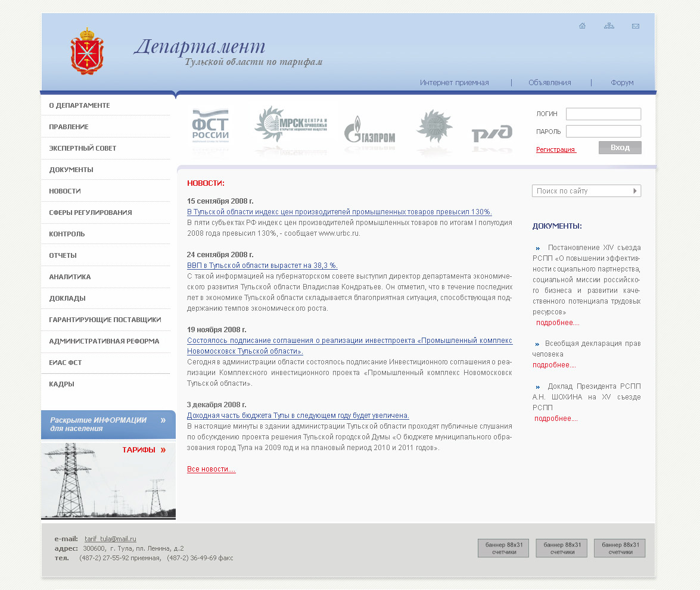700x590 pixels.
Task: Open ВВП в Тульской области вырастет link
Action: [262, 266]
